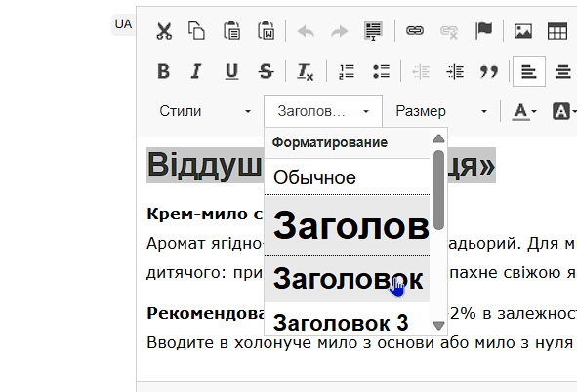Click the selected Віддуш heading text
The width and height of the screenshot is (577, 392).
pyautogui.click(x=205, y=165)
